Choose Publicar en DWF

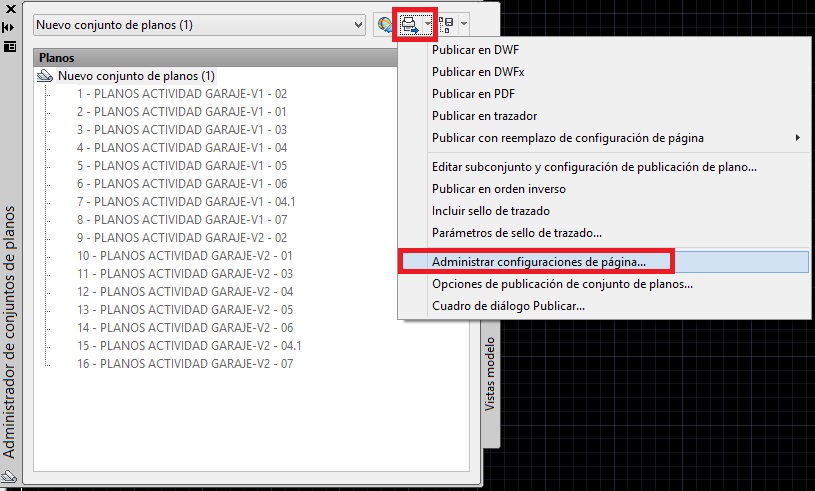pos(476,50)
